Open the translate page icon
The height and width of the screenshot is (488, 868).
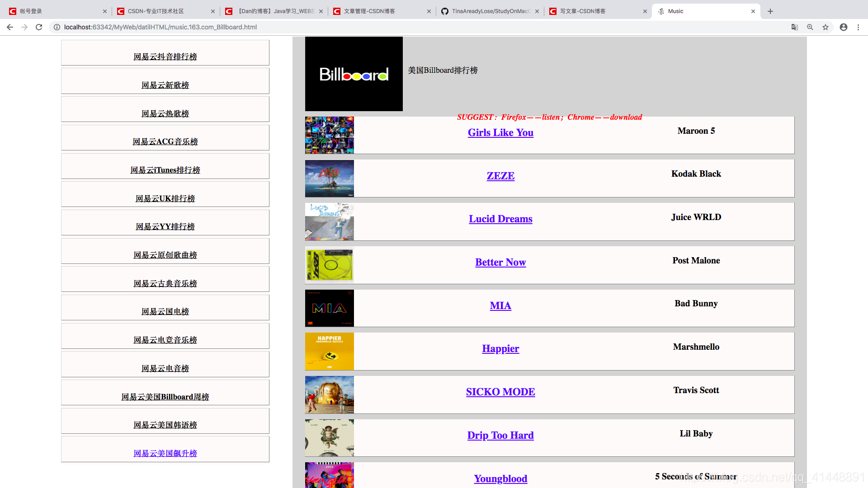pyautogui.click(x=795, y=27)
